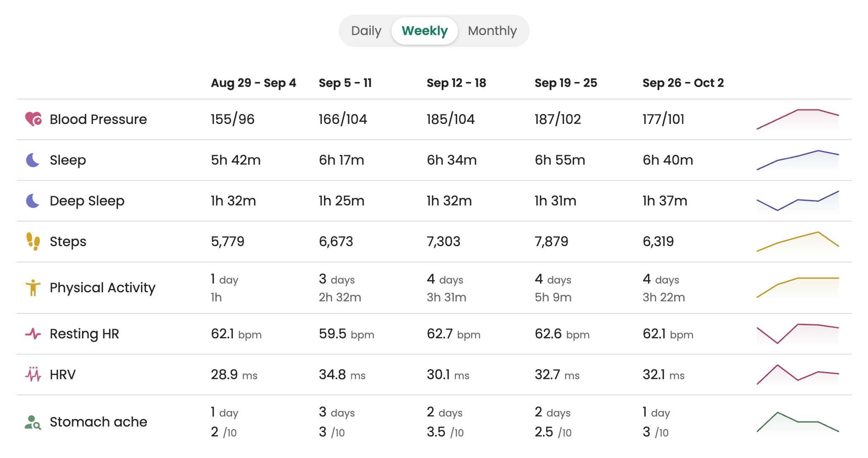The image size is (868, 458).
Task: Click the Steps footprints icon
Action: [x=33, y=242]
